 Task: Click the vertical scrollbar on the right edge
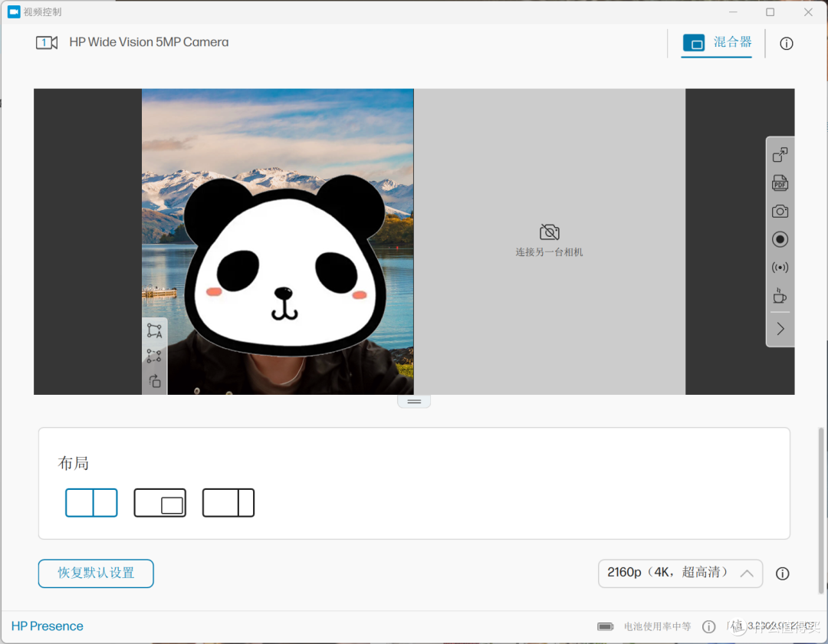[820, 510]
